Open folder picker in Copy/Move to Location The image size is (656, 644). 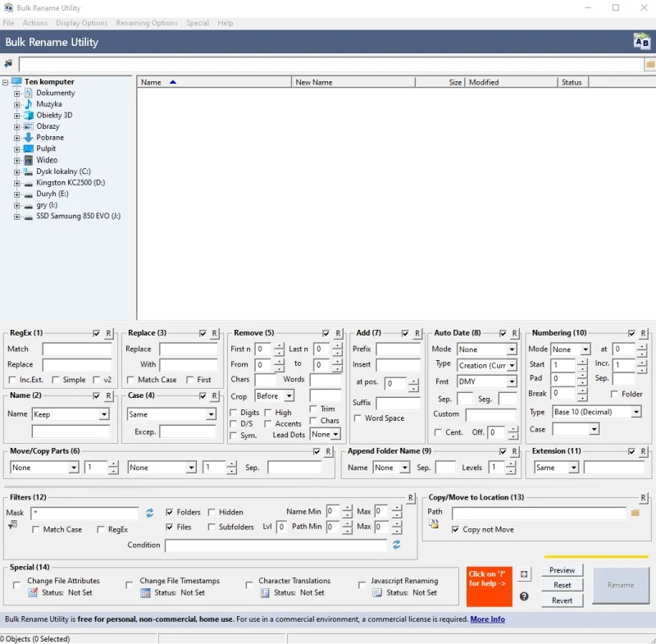pyautogui.click(x=636, y=511)
